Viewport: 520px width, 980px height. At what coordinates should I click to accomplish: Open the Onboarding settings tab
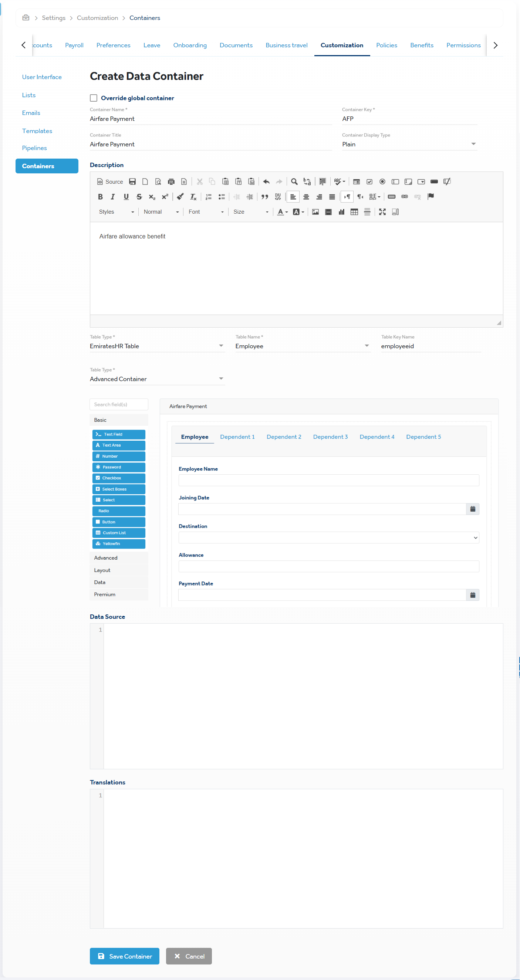(x=190, y=45)
